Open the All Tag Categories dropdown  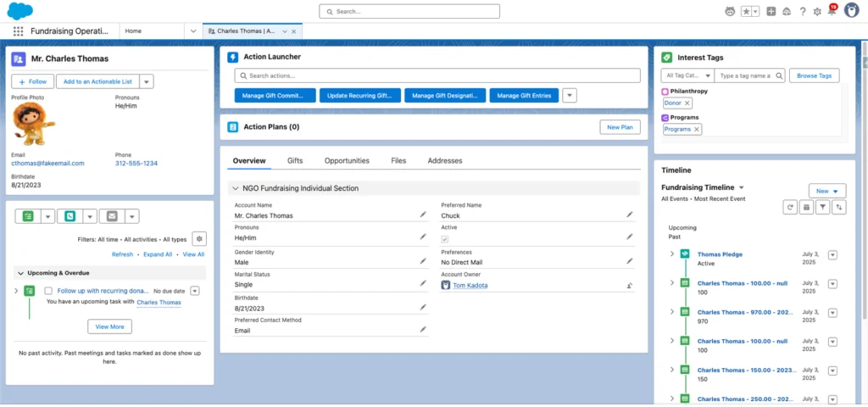pyautogui.click(x=686, y=75)
